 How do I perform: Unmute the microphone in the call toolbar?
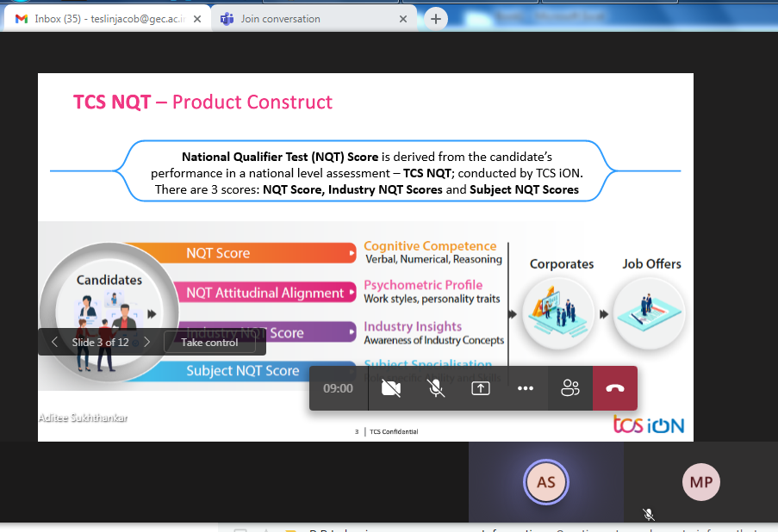pyautogui.click(x=436, y=388)
